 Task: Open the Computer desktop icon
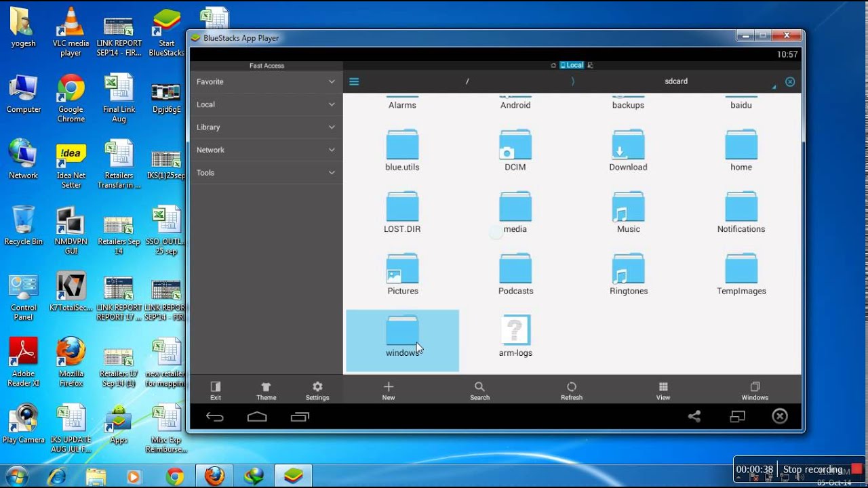[x=23, y=94]
